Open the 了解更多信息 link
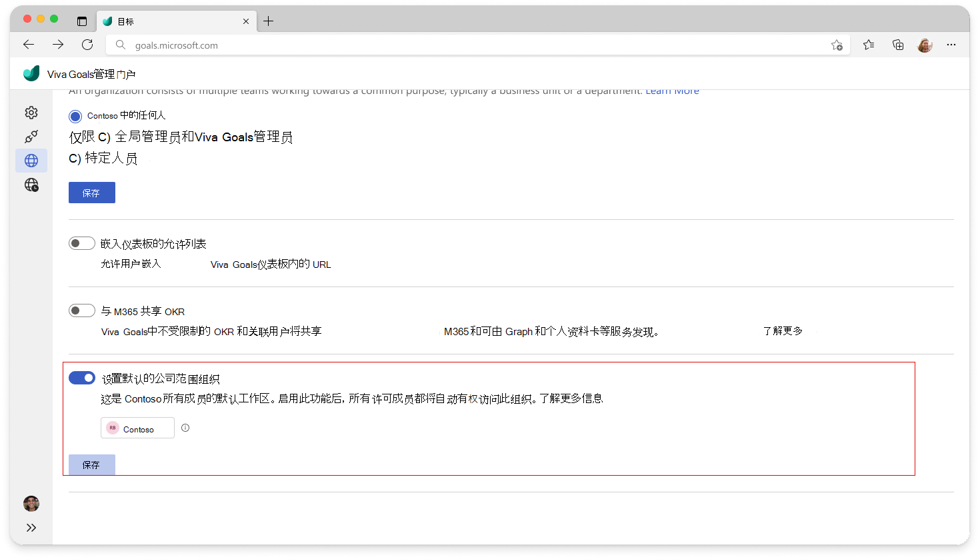 (x=571, y=398)
